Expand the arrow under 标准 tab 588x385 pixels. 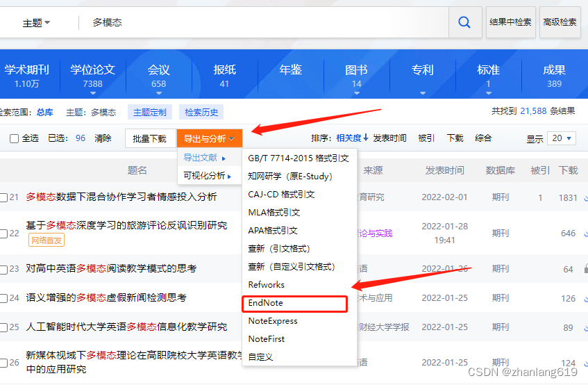pyautogui.click(x=488, y=93)
